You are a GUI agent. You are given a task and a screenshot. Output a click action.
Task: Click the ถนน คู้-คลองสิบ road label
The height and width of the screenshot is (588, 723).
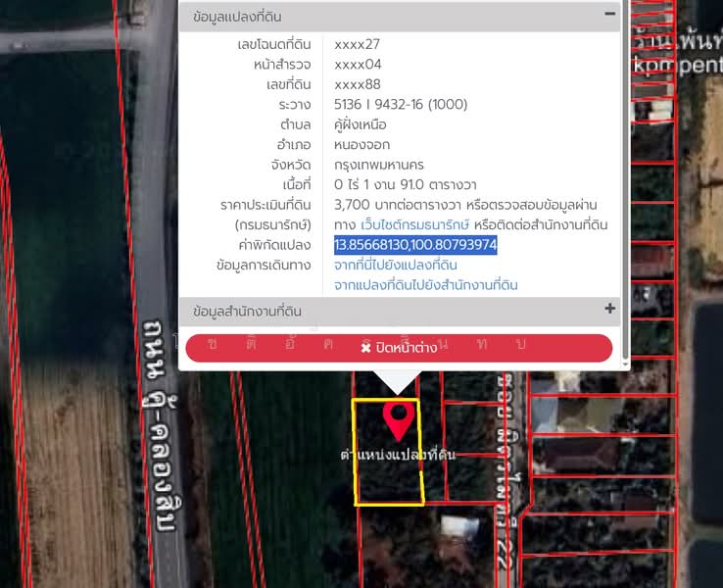(x=162, y=424)
